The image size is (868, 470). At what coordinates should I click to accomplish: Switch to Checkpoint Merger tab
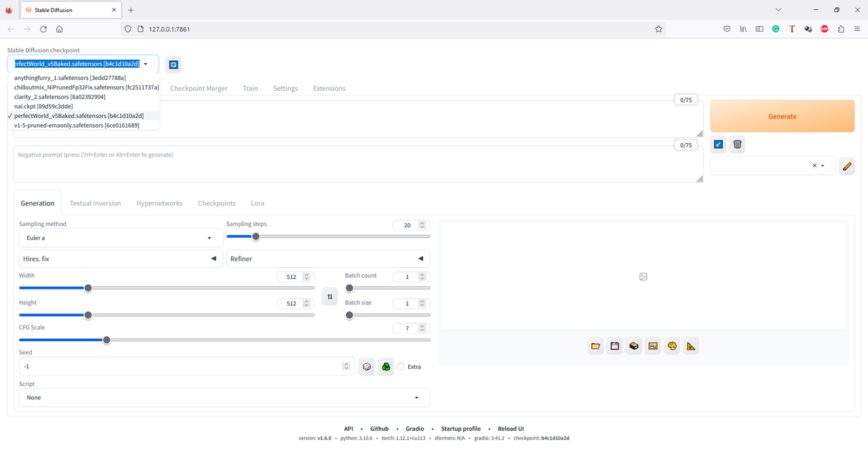coord(199,89)
